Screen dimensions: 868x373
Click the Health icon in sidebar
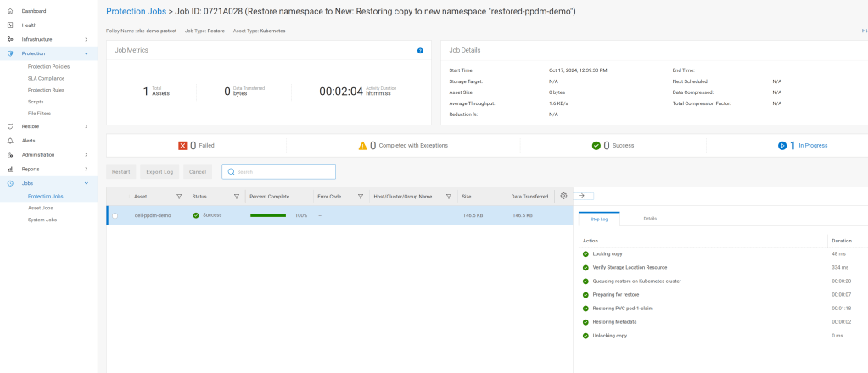[x=10, y=25]
